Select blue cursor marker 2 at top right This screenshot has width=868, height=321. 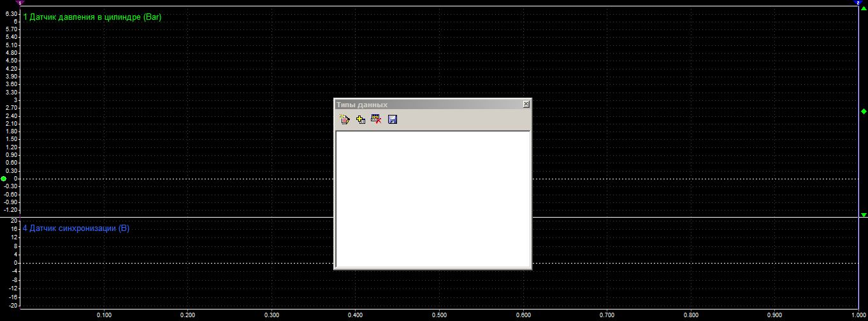[858, 3]
